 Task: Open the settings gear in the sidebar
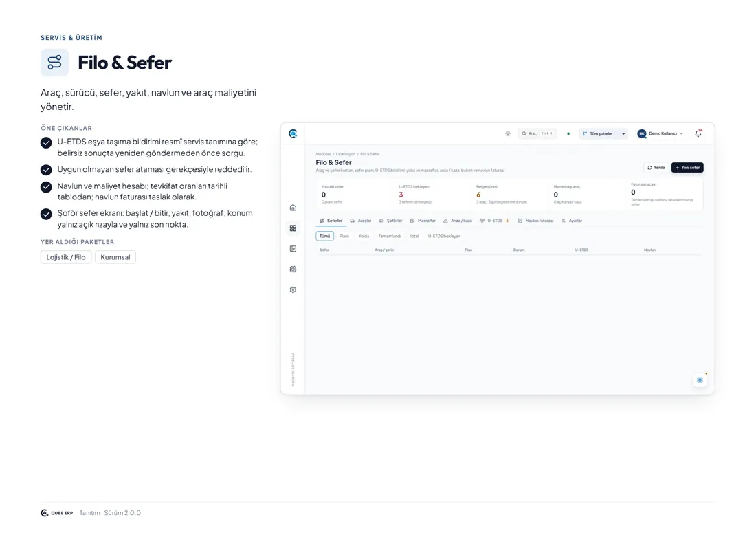point(293,290)
